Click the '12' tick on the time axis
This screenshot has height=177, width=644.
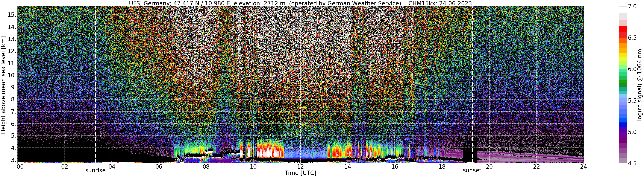coord(300,166)
